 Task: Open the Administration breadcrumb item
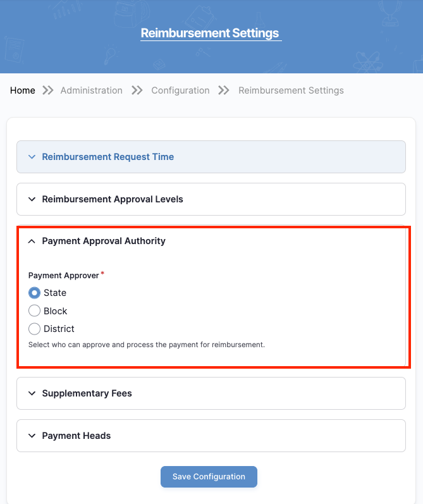(92, 90)
